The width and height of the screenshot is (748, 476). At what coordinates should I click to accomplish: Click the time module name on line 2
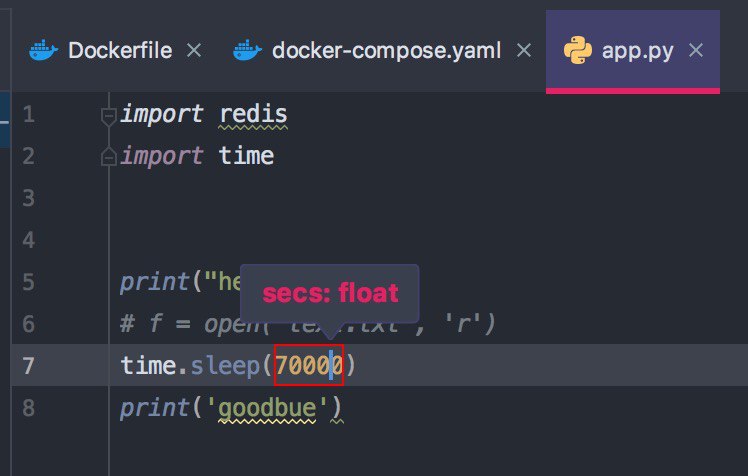(246, 156)
